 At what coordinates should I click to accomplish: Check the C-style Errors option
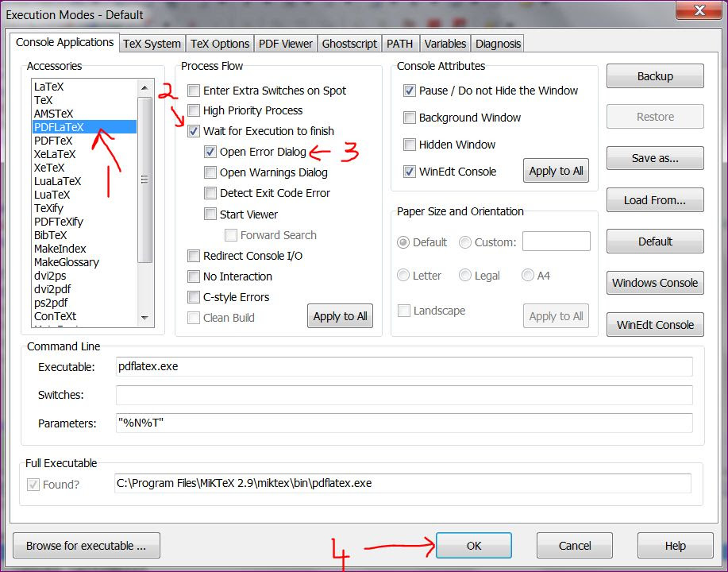tap(194, 297)
